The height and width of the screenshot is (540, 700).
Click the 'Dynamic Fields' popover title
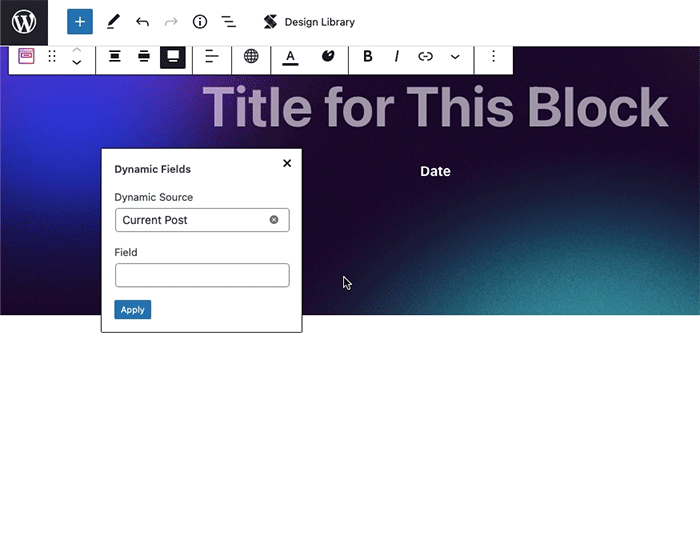(153, 169)
